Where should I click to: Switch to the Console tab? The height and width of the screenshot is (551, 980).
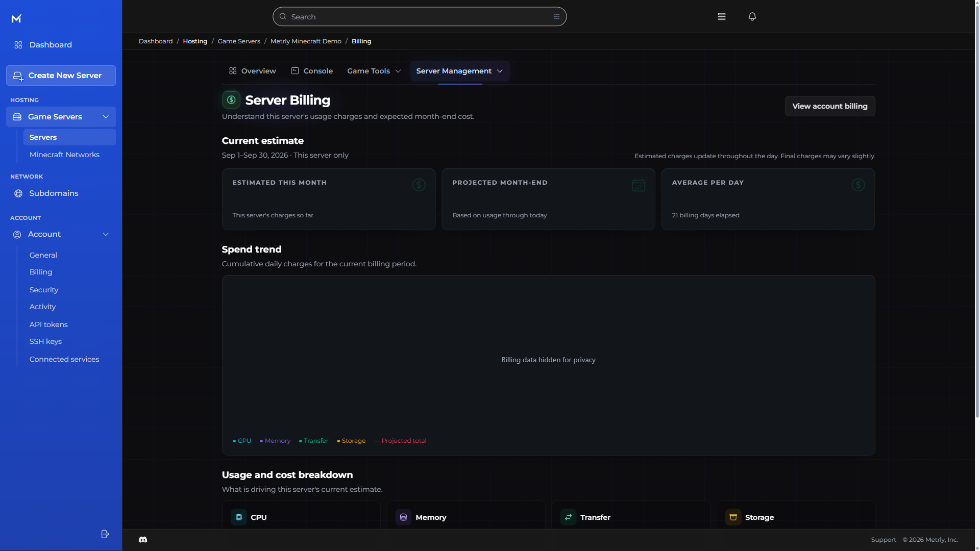(311, 71)
